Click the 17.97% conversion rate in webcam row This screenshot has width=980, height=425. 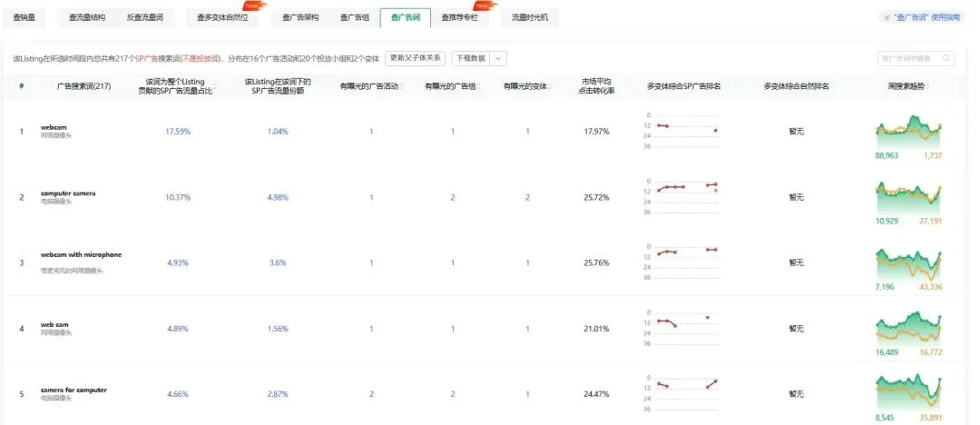coord(596,132)
